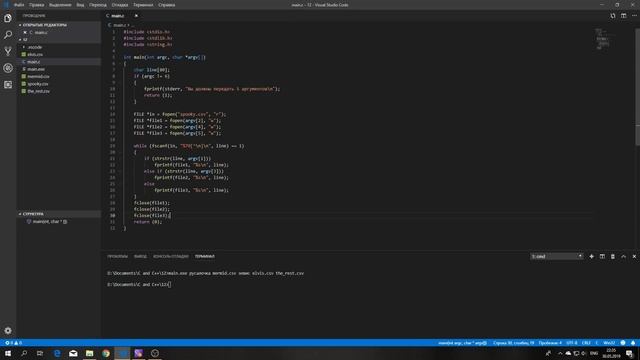Open the_rest.csv in the Explorer tree
Viewport: 640px width, 360px height.
pyautogui.click(x=38, y=91)
